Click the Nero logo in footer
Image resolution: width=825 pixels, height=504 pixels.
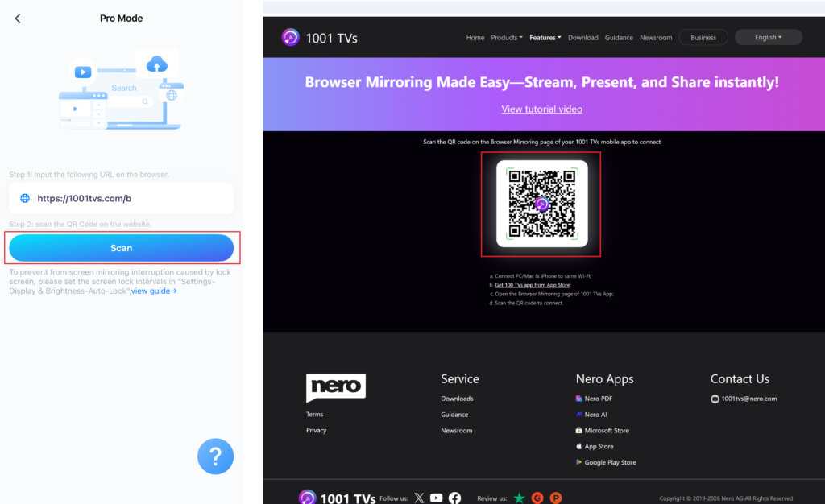click(x=336, y=387)
